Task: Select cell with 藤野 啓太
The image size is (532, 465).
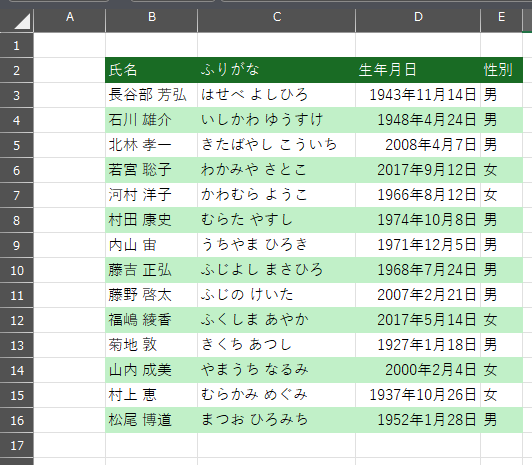Action: pyautogui.click(x=151, y=295)
